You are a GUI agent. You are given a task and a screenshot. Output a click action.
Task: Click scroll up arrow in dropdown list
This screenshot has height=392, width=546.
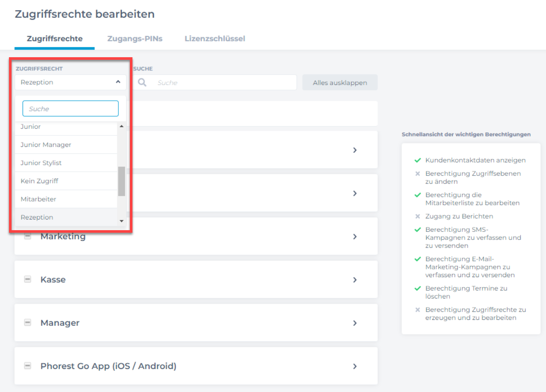click(121, 126)
